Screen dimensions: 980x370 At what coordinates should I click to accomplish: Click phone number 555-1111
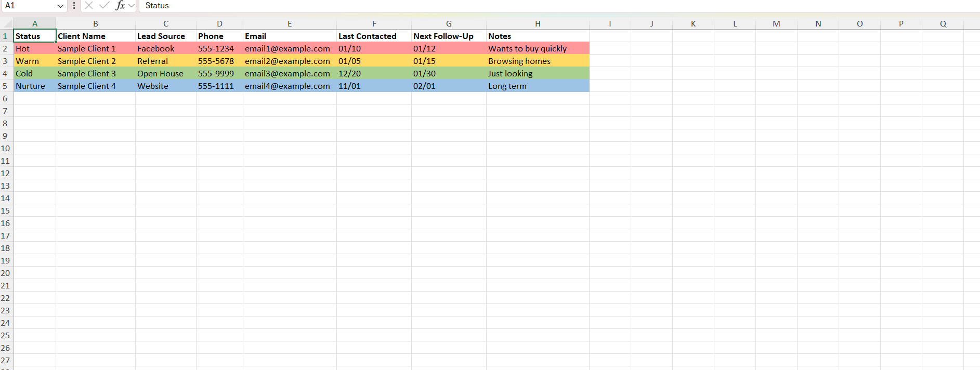(x=219, y=86)
